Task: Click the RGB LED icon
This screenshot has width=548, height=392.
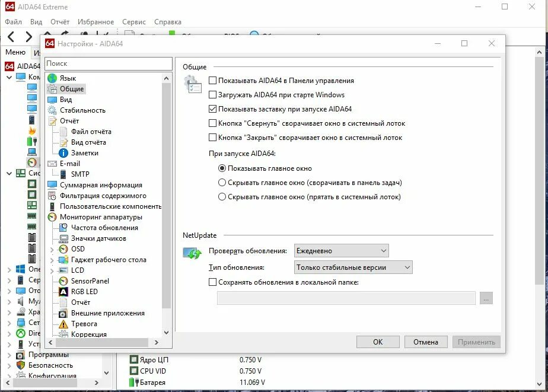Action: tap(63, 292)
